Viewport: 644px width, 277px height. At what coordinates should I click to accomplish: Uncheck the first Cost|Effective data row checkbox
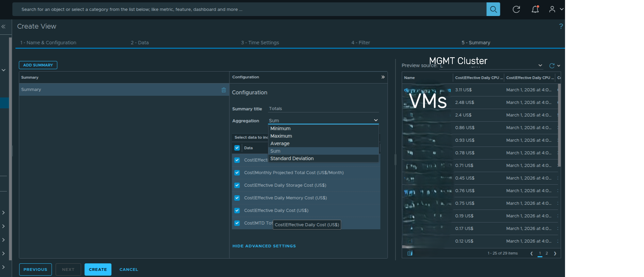tap(237, 160)
